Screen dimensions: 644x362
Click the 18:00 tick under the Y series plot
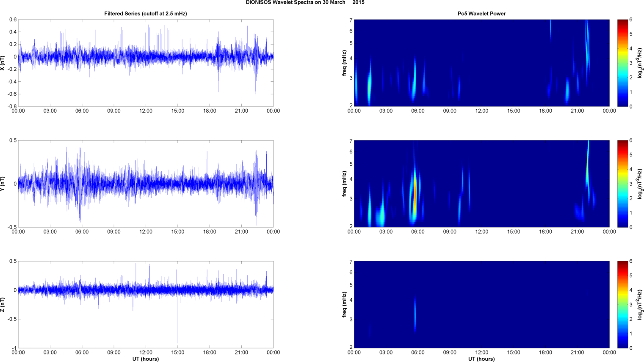(x=210, y=232)
